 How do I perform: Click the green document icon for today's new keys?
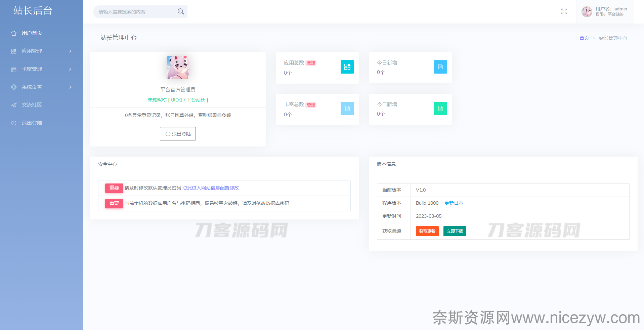click(x=440, y=109)
